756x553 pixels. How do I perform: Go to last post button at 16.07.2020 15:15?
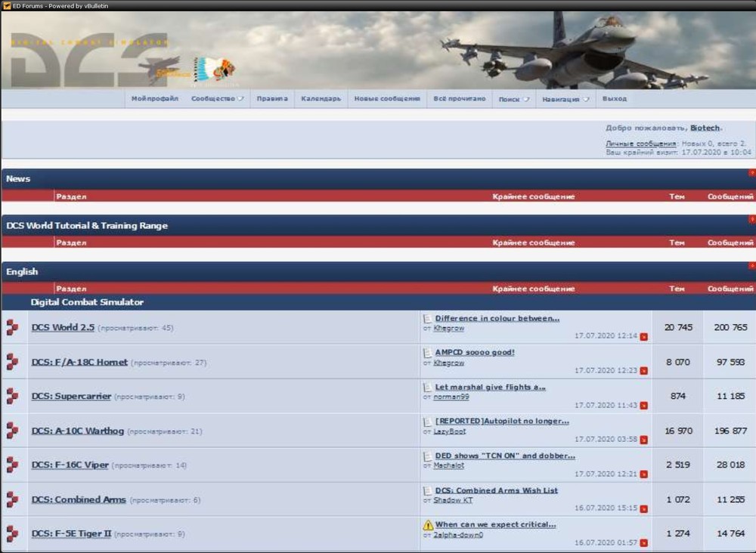click(643, 508)
